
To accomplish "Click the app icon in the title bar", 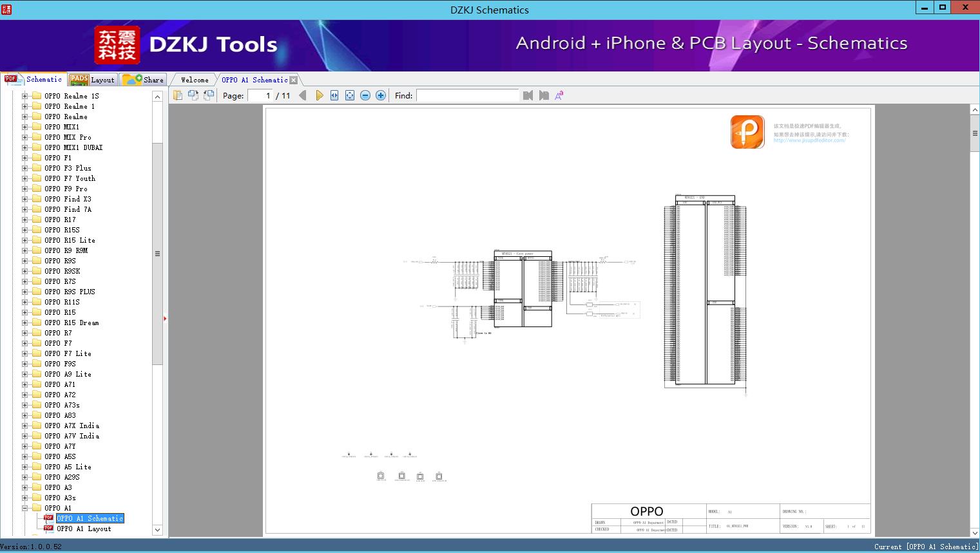I will pos(6,10).
